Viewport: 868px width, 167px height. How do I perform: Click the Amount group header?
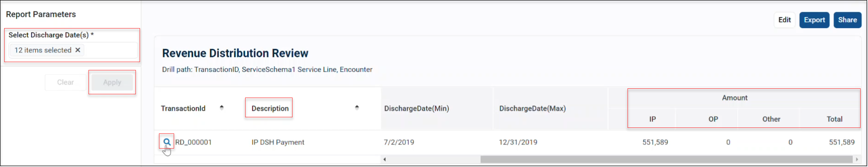pyautogui.click(x=734, y=98)
